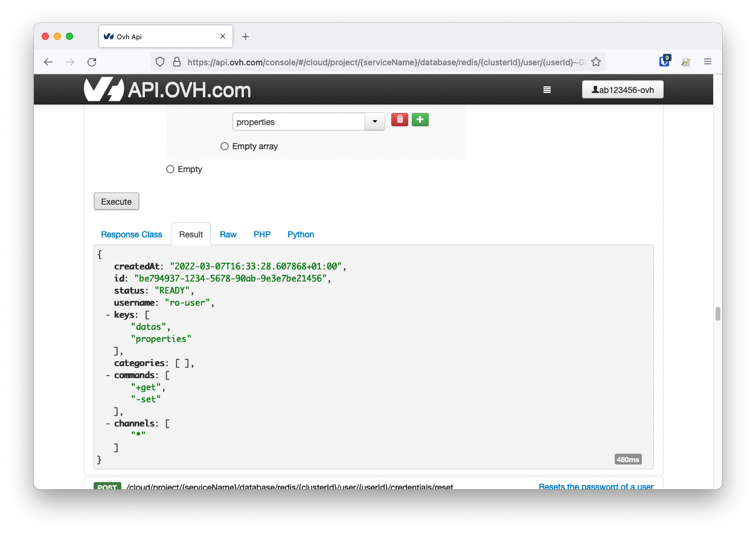Click the padlock security icon in the address bar
The image size is (756, 534).
pos(176,62)
